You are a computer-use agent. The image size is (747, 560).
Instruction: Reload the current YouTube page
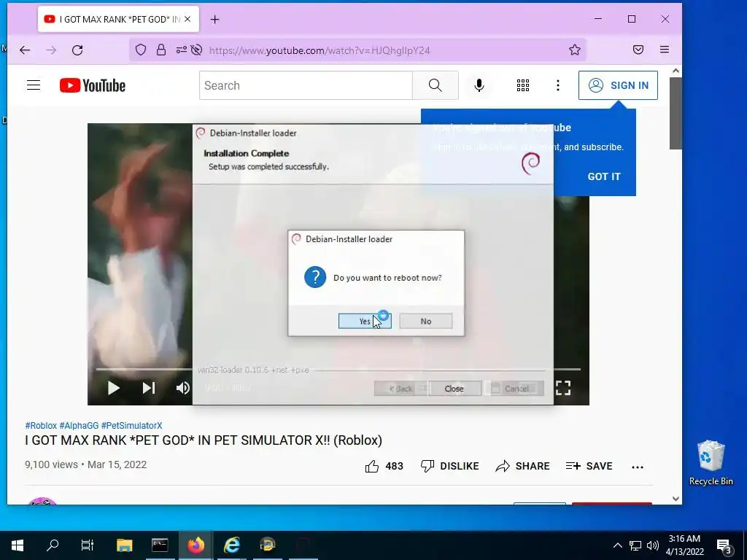coord(77,50)
